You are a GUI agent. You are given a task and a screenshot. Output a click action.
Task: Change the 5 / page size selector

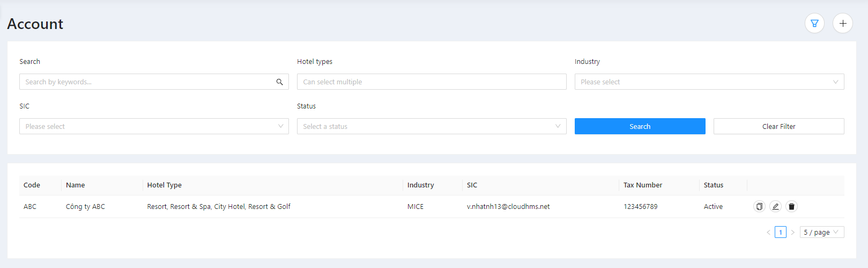821,233
